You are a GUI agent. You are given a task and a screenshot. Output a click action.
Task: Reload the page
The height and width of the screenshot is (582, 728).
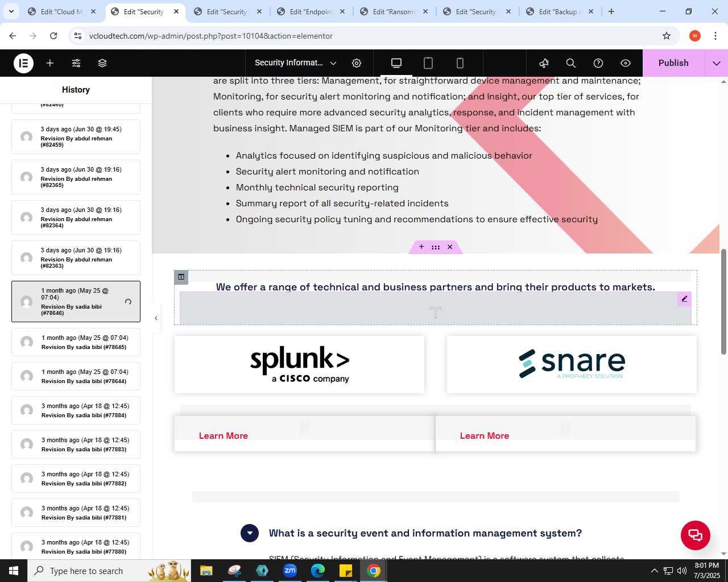click(53, 36)
